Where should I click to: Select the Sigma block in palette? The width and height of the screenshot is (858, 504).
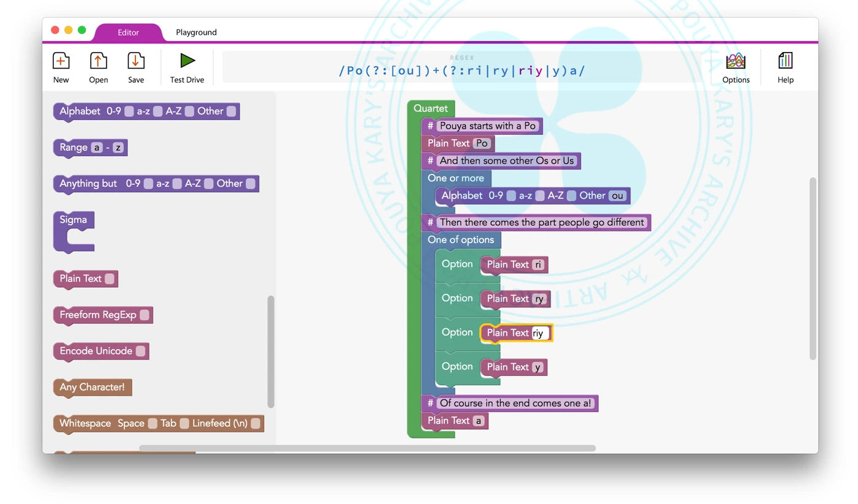[74, 231]
